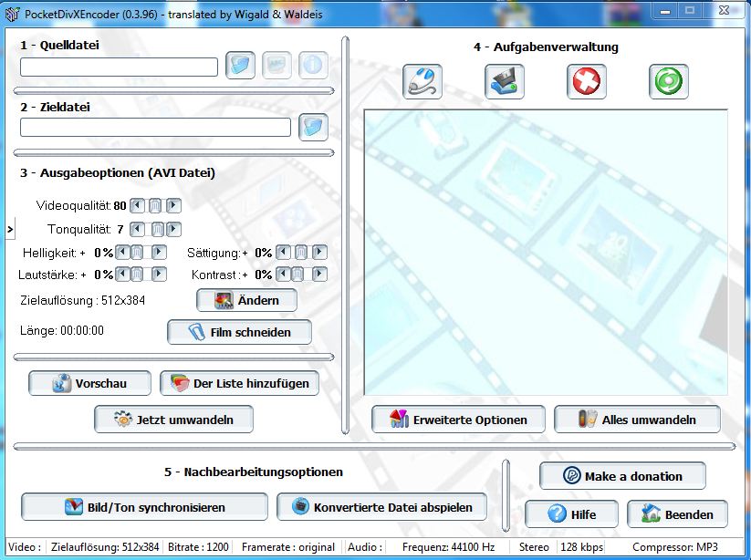Browse for the source file (Quelldatei)

(x=240, y=65)
